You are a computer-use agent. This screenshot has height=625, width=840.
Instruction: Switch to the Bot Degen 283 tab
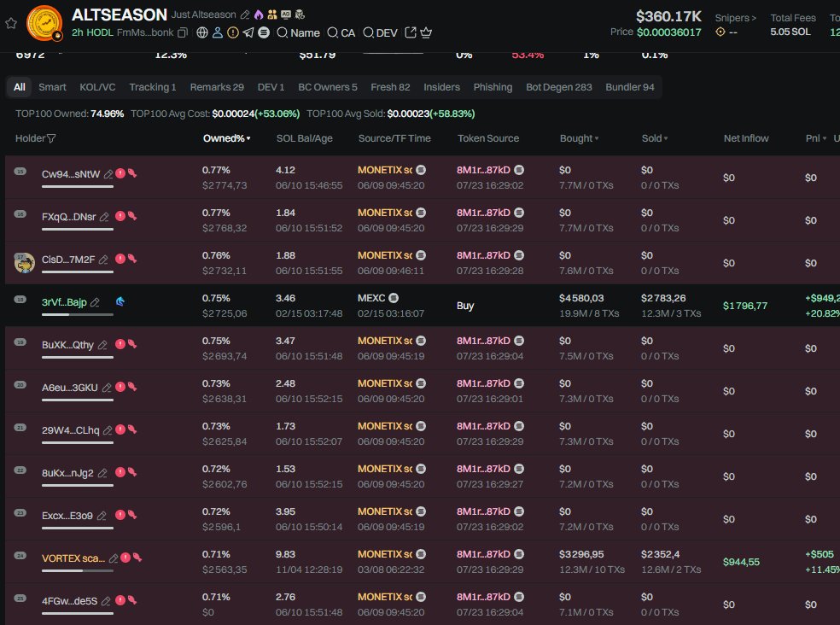click(558, 87)
